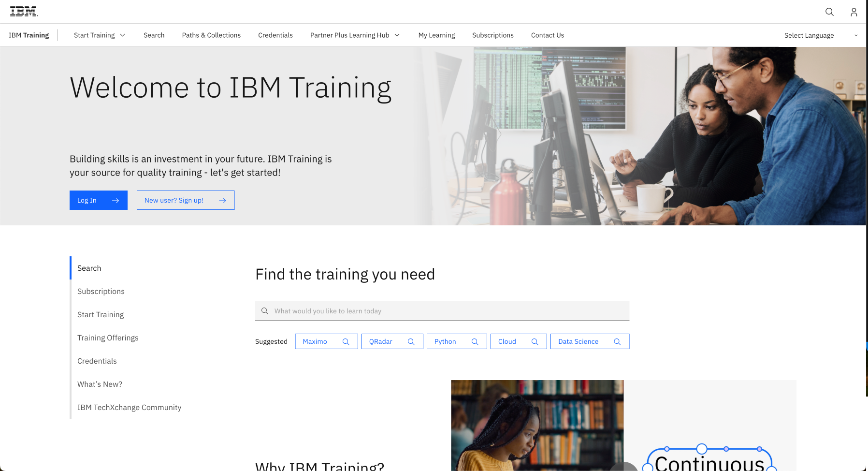Screen dimensions: 868x471
Task: Go to Paths & Collections in the navigation bar
Action: (x=211, y=35)
